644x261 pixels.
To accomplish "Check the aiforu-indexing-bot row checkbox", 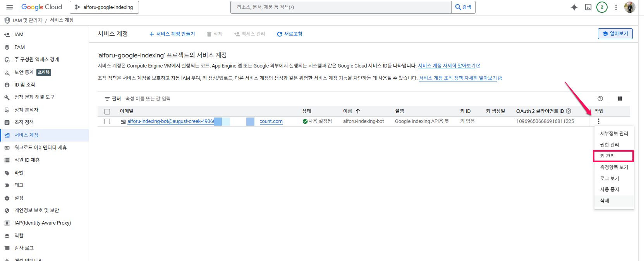I will (107, 121).
